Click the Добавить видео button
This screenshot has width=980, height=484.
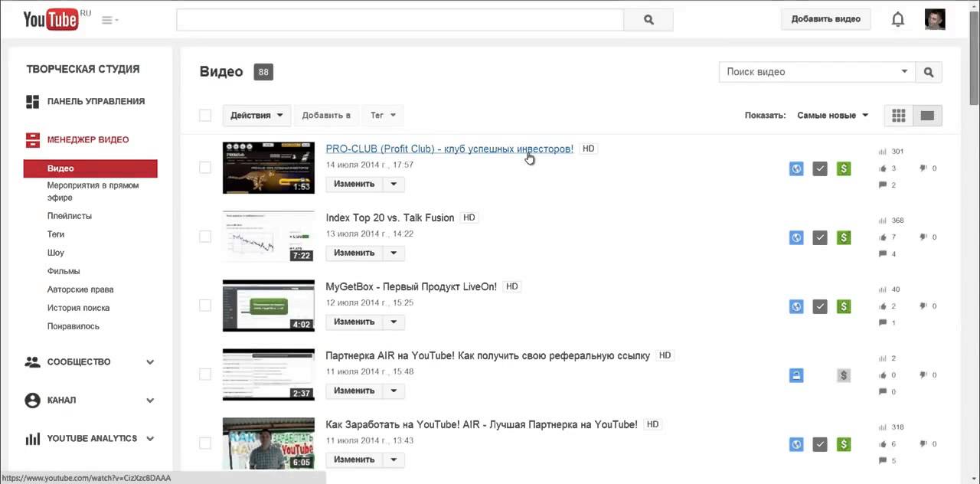point(826,19)
